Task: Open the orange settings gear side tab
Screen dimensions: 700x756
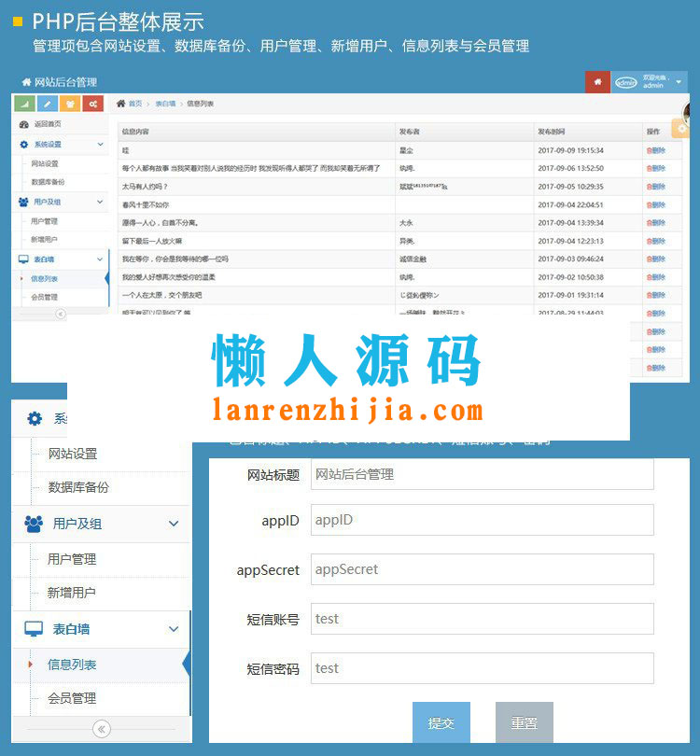Action: tap(680, 129)
